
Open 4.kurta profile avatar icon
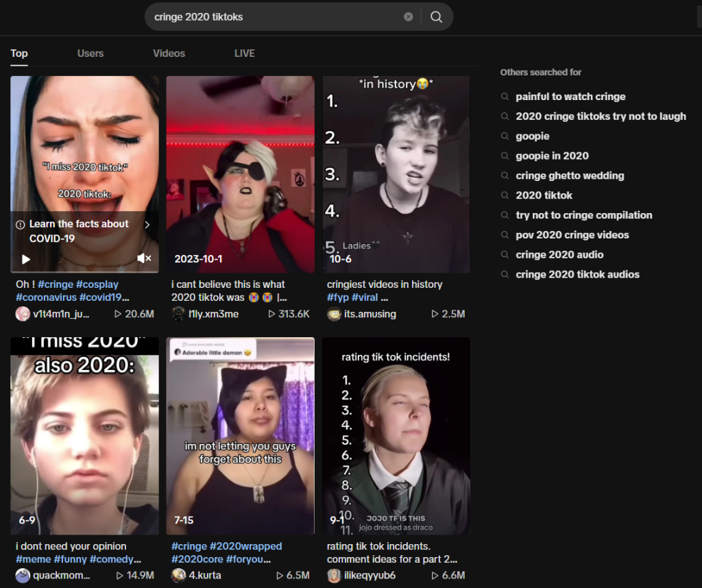click(179, 576)
